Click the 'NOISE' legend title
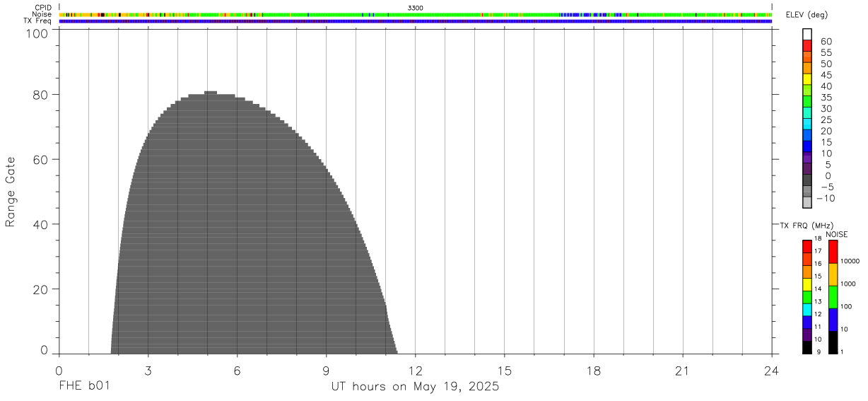 click(837, 235)
